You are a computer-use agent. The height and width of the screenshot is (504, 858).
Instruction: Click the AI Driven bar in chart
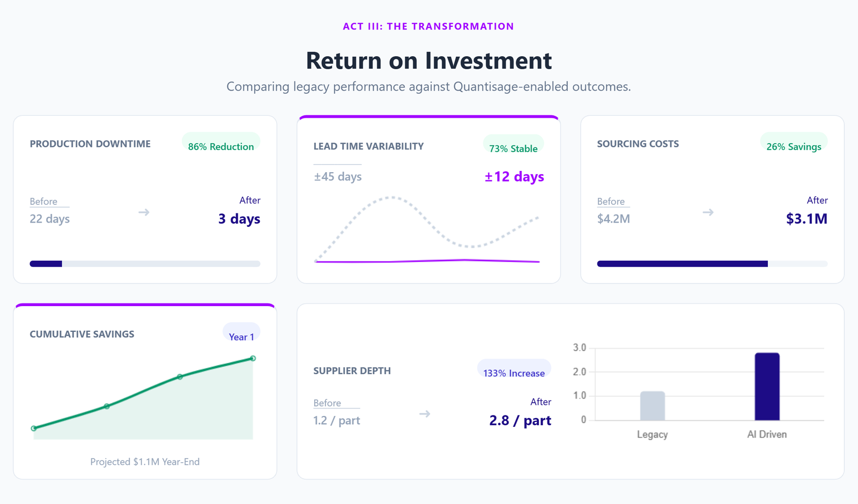click(767, 387)
